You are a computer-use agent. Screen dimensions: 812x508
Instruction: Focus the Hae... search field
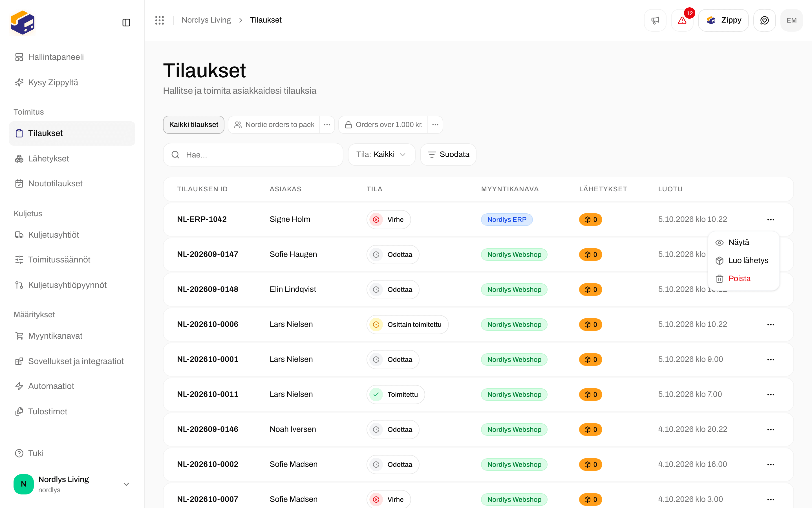(253, 155)
